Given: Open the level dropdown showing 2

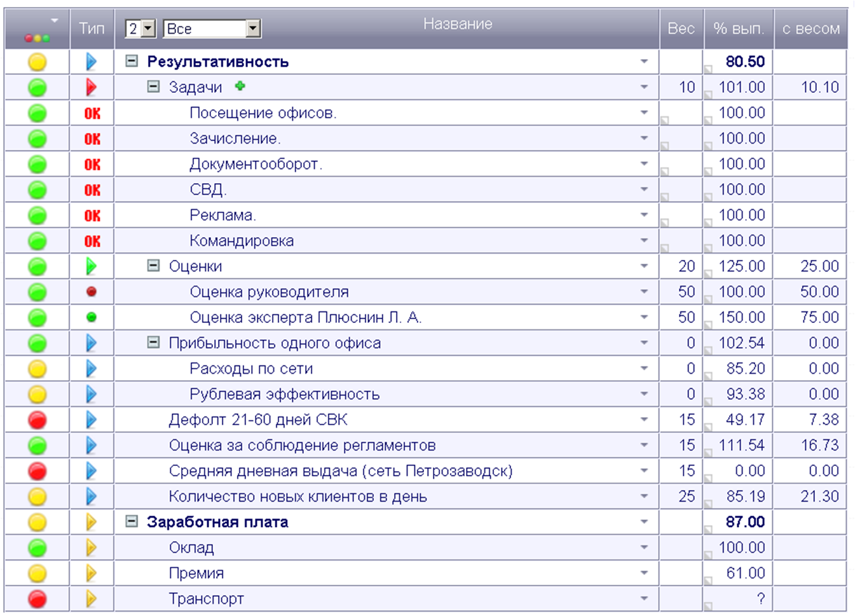Looking at the screenshot, I should point(140,29).
